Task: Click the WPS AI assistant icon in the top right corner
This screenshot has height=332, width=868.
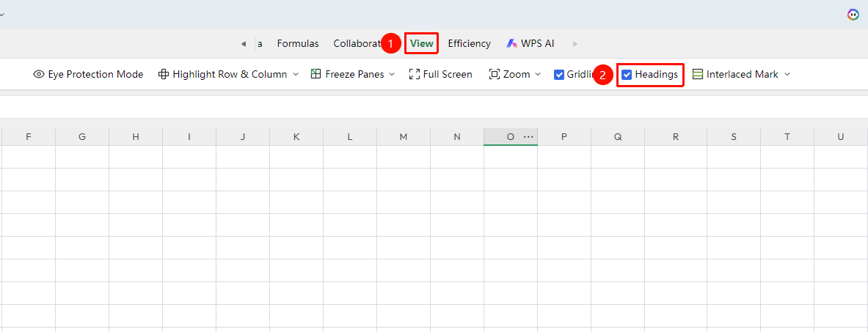Action: 853,15
